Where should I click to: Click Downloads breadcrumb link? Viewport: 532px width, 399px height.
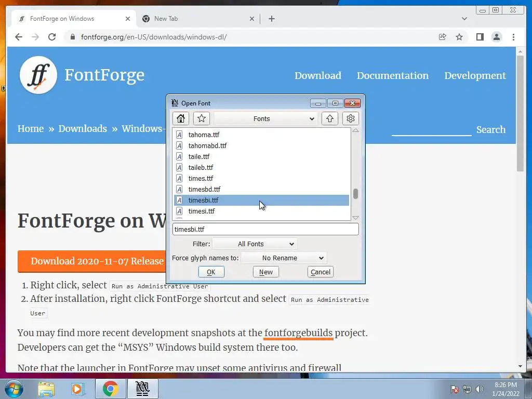tap(83, 129)
